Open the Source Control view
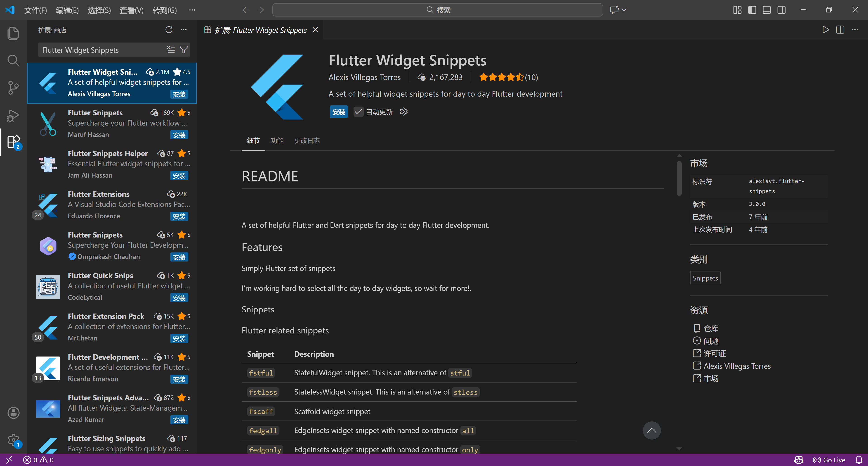Viewport: 868px width, 466px height. pyautogui.click(x=13, y=88)
